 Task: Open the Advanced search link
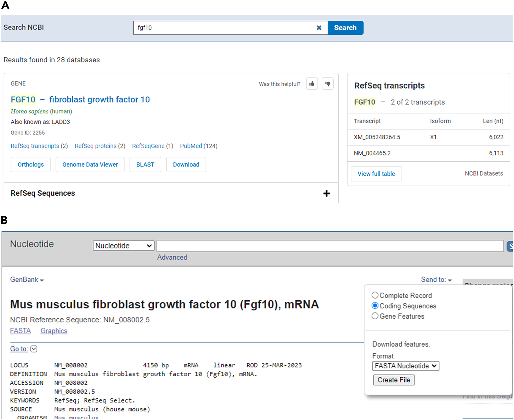point(172,257)
